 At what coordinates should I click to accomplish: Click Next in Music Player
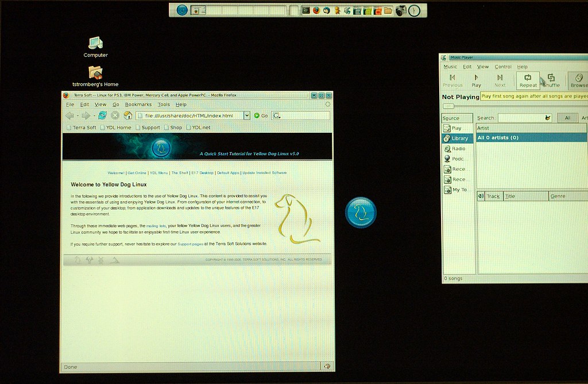click(x=500, y=80)
